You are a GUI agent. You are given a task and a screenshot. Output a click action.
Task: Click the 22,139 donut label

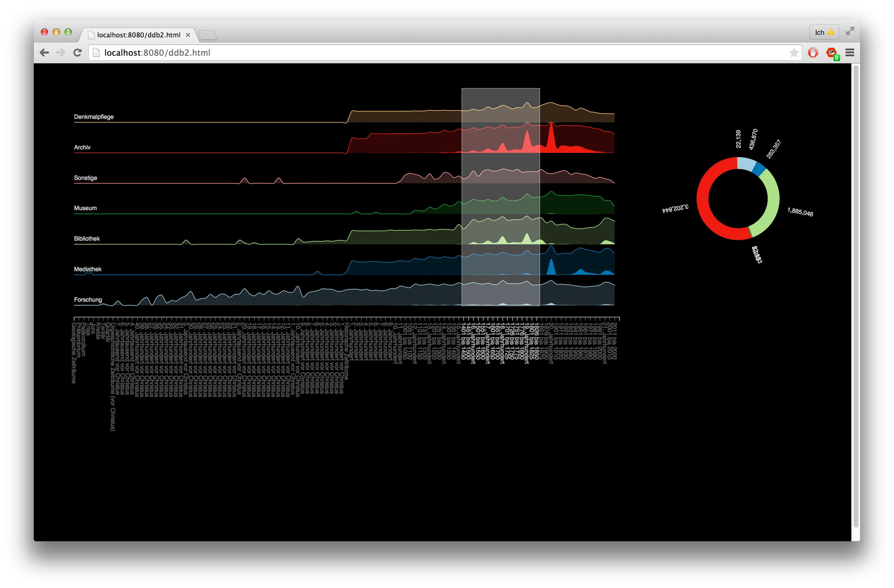(x=738, y=139)
